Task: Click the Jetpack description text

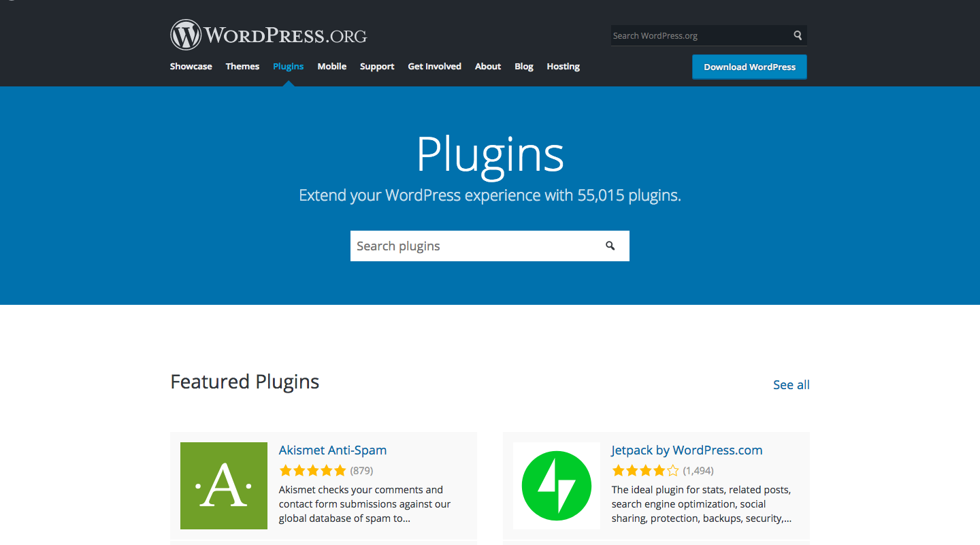Action: click(x=701, y=504)
